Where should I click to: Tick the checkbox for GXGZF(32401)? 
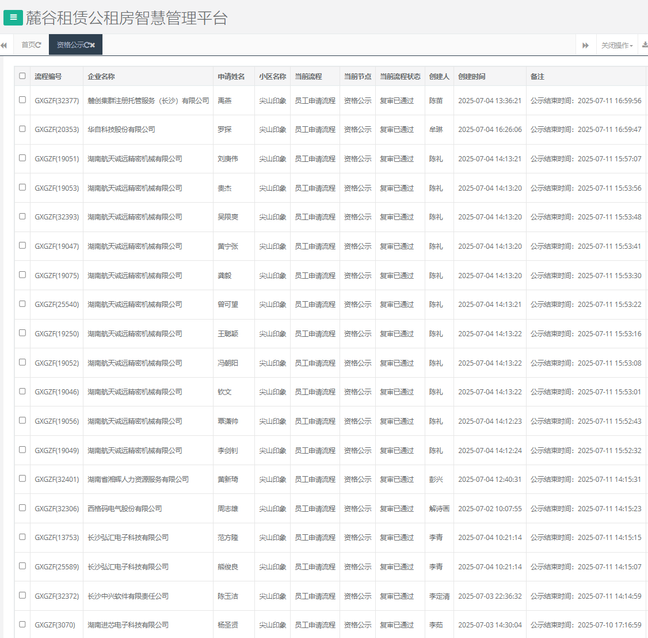[x=22, y=479]
